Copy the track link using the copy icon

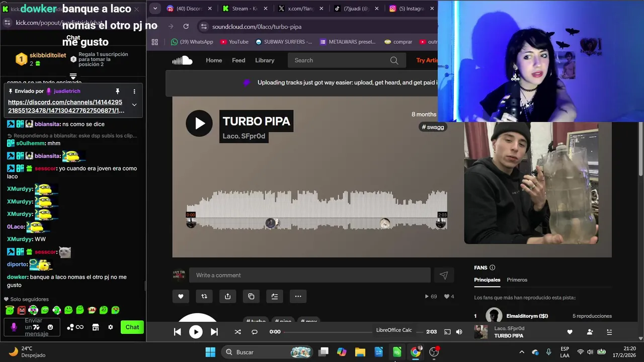click(x=251, y=296)
